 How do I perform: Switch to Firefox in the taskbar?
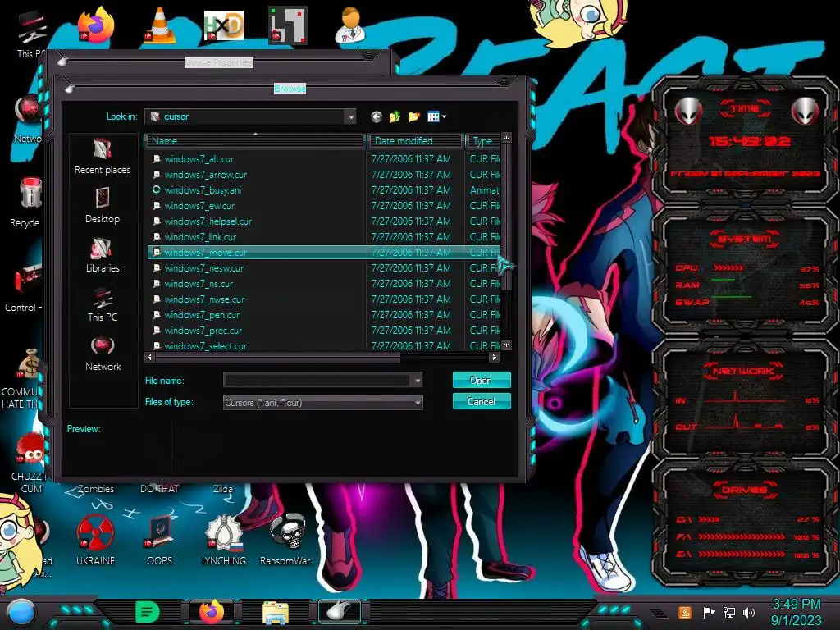coord(212,612)
